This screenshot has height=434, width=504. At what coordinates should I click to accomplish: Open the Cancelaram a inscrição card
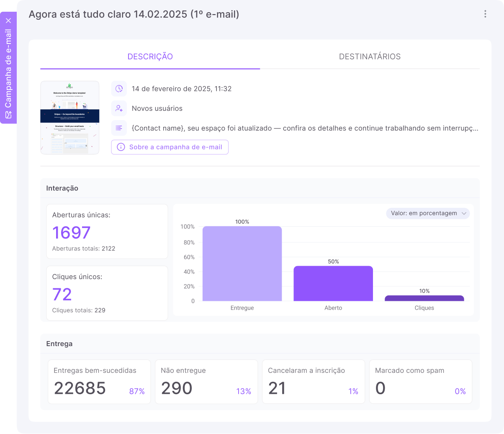click(314, 382)
